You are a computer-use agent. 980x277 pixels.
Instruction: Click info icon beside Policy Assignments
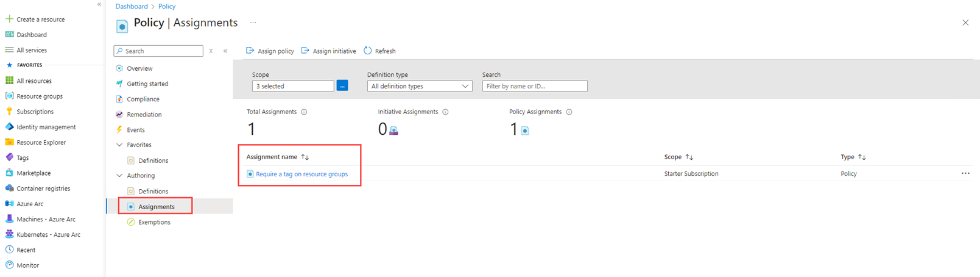pyautogui.click(x=569, y=112)
